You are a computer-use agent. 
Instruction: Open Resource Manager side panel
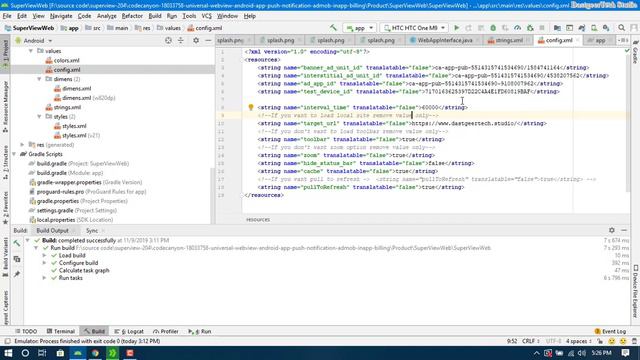(5, 107)
